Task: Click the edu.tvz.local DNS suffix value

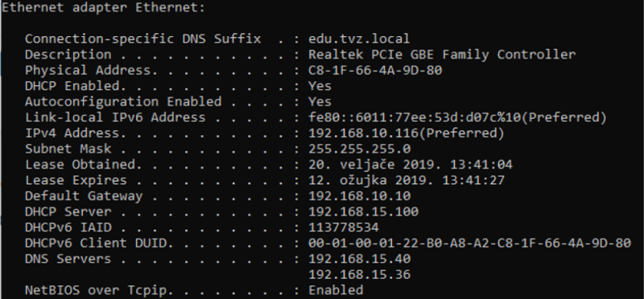Action: pyautogui.click(x=359, y=39)
